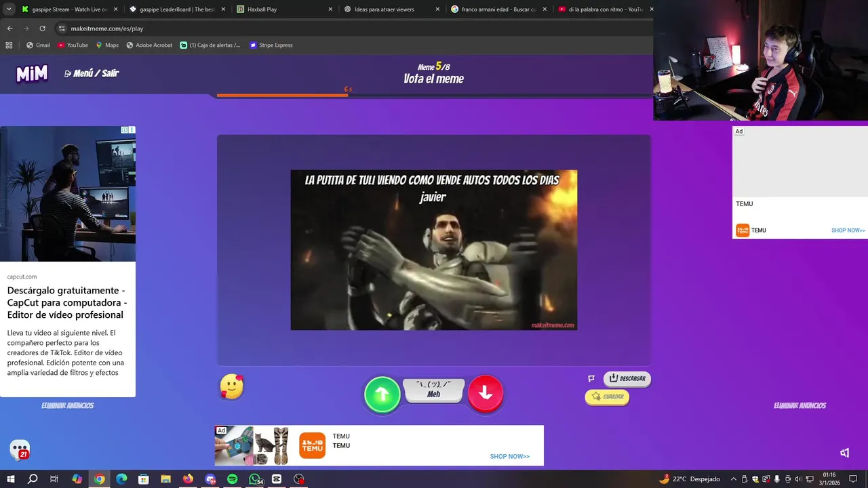Switch to Haxball Play tab
868x488 pixels.
coord(283,9)
